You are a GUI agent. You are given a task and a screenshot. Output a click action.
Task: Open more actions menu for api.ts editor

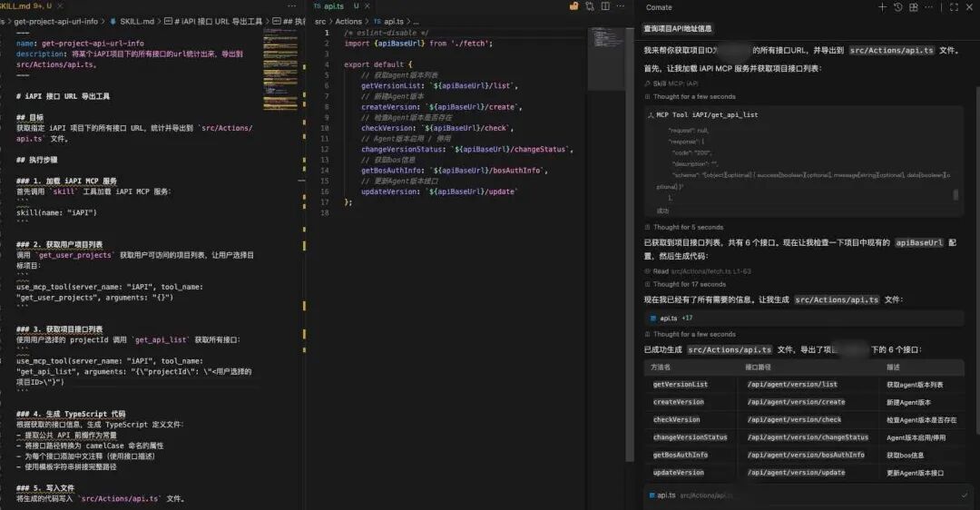point(620,6)
